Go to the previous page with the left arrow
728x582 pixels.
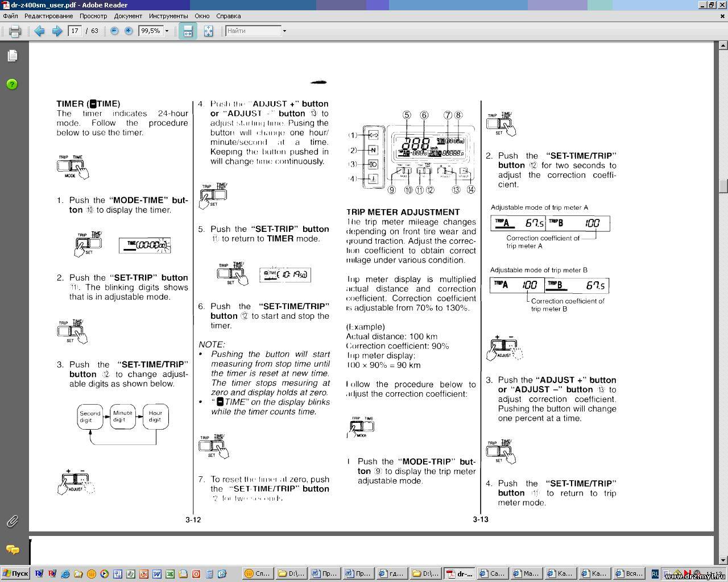39,31
